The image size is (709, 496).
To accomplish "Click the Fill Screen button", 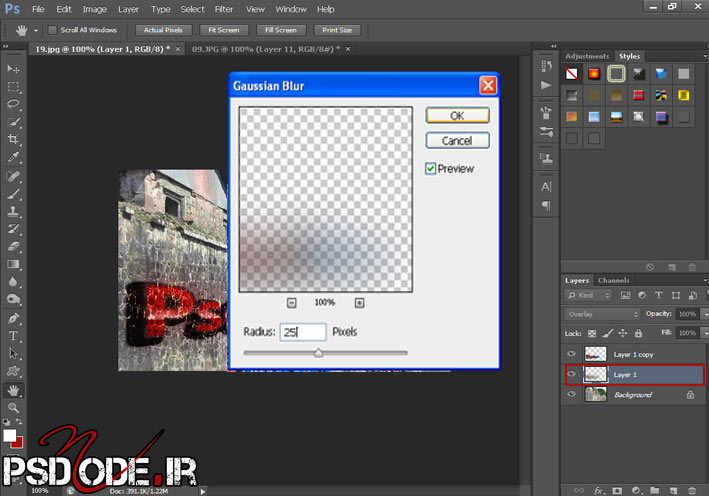I will (x=281, y=30).
